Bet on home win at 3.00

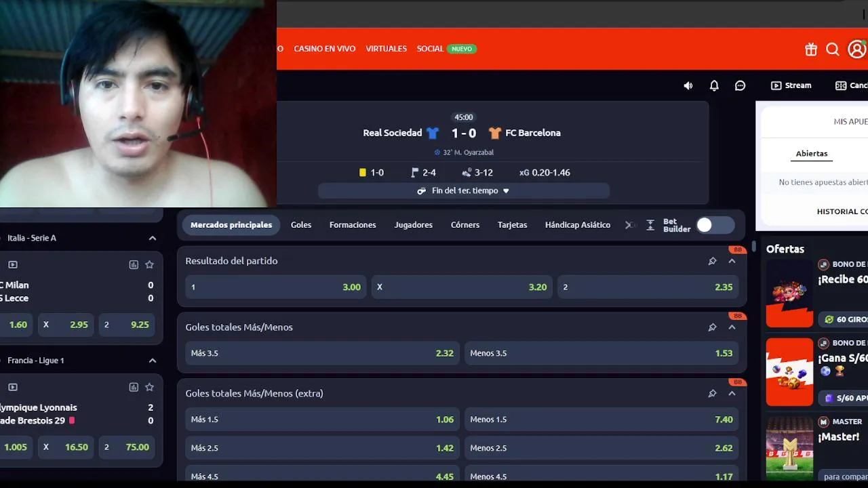tap(276, 287)
